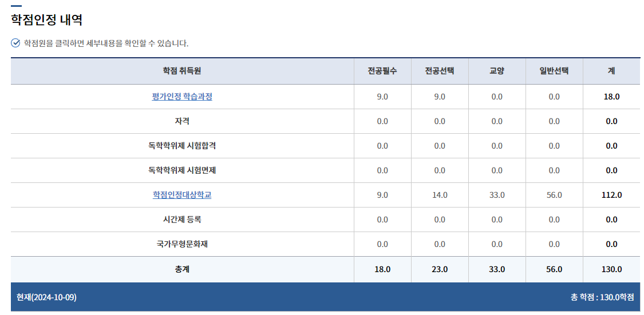
Task: Click 18.0 total in 평가인정 학습과정 row
Action: [611, 97]
